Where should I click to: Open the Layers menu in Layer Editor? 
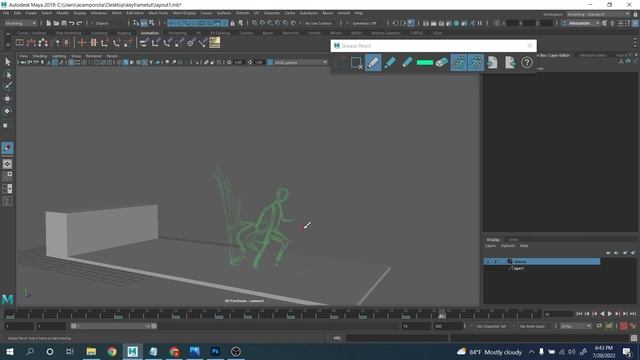click(491, 246)
